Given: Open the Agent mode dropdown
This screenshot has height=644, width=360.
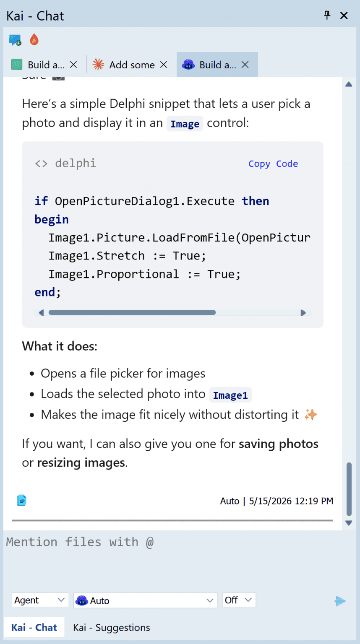Looking at the screenshot, I should tap(40, 600).
